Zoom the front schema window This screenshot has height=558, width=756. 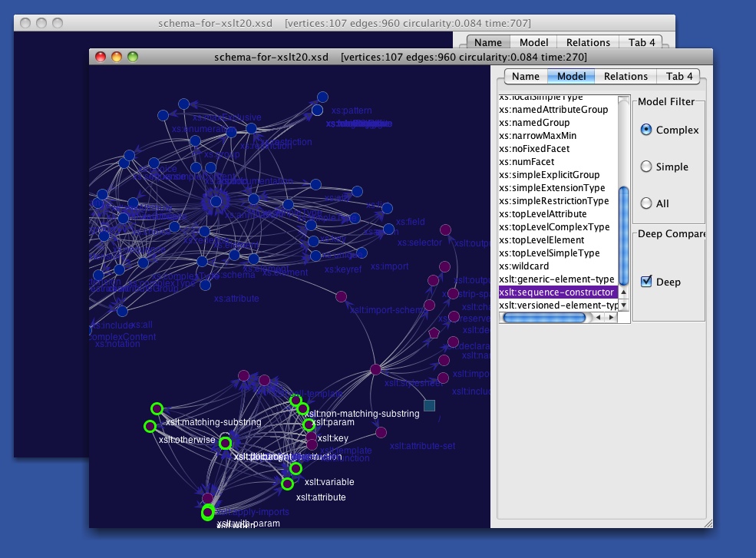click(133, 57)
